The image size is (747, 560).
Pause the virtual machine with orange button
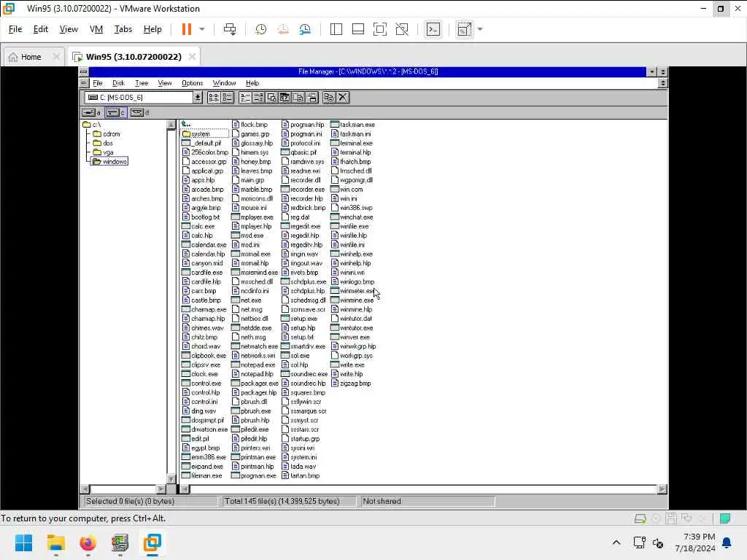[186, 29]
